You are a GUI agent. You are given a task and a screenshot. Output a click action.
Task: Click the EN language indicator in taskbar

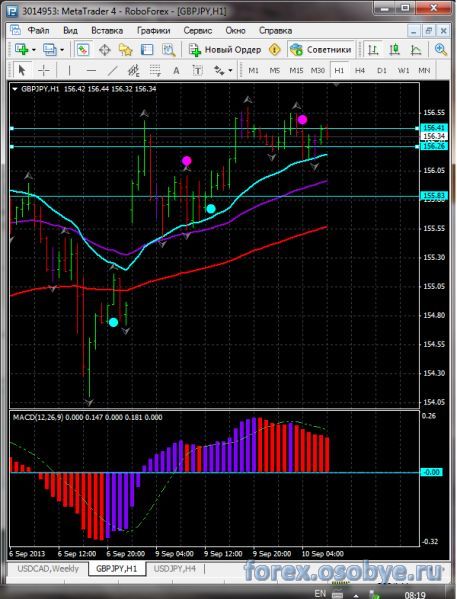[x=320, y=593]
